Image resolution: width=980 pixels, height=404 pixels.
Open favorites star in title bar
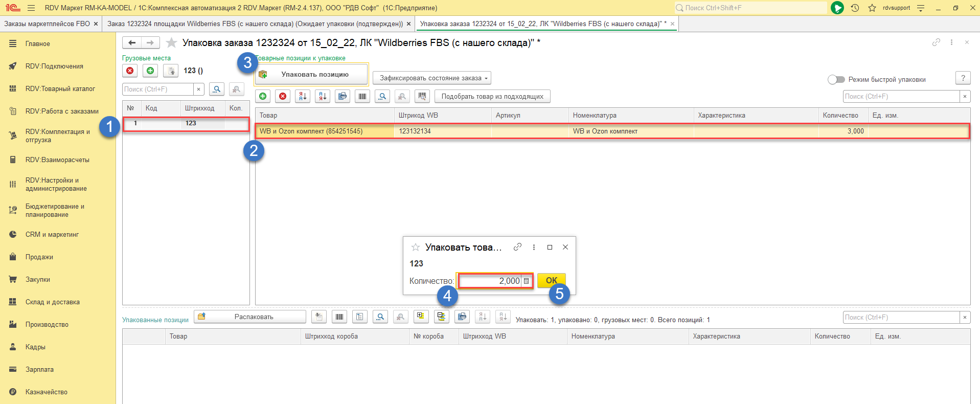click(x=872, y=8)
